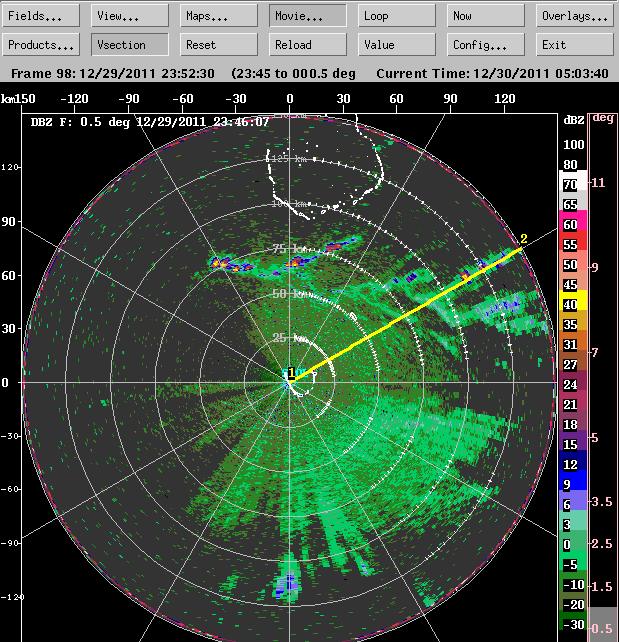
Task: Select the 9 deg elevation tick
Action: (x=595, y=267)
